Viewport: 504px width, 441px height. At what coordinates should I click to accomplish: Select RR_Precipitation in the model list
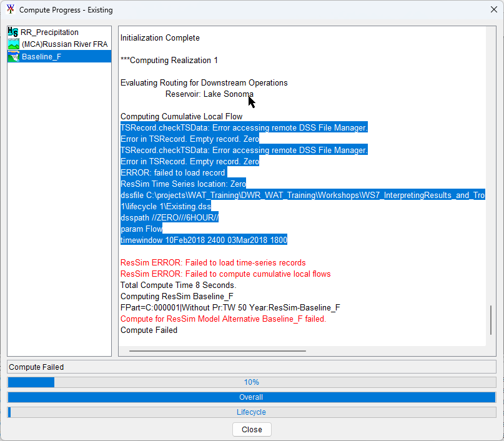(x=49, y=32)
